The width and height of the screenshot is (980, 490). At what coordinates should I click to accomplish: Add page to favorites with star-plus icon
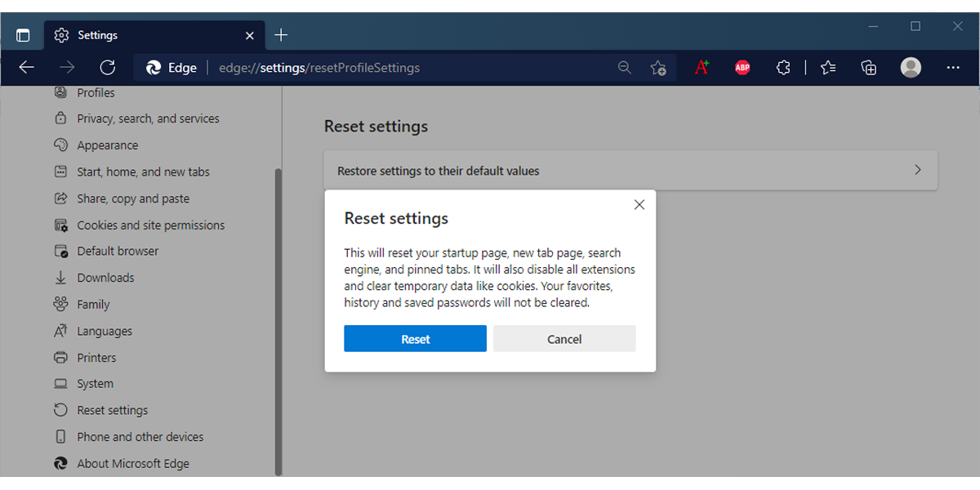[x=658, y=68]
